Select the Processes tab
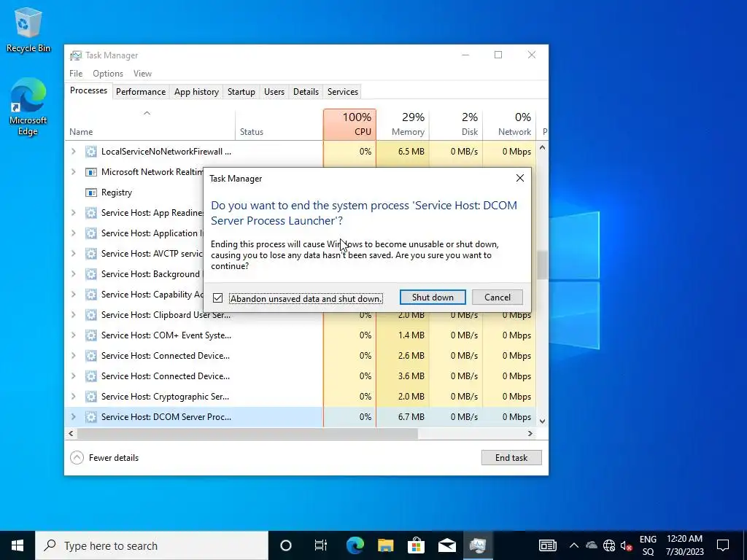This screenshot has width=747, height=560. [88, 90]
